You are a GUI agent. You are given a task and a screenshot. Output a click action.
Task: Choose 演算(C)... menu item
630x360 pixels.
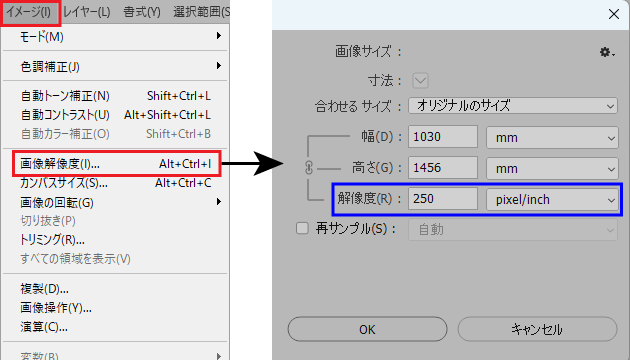point(115,327)
